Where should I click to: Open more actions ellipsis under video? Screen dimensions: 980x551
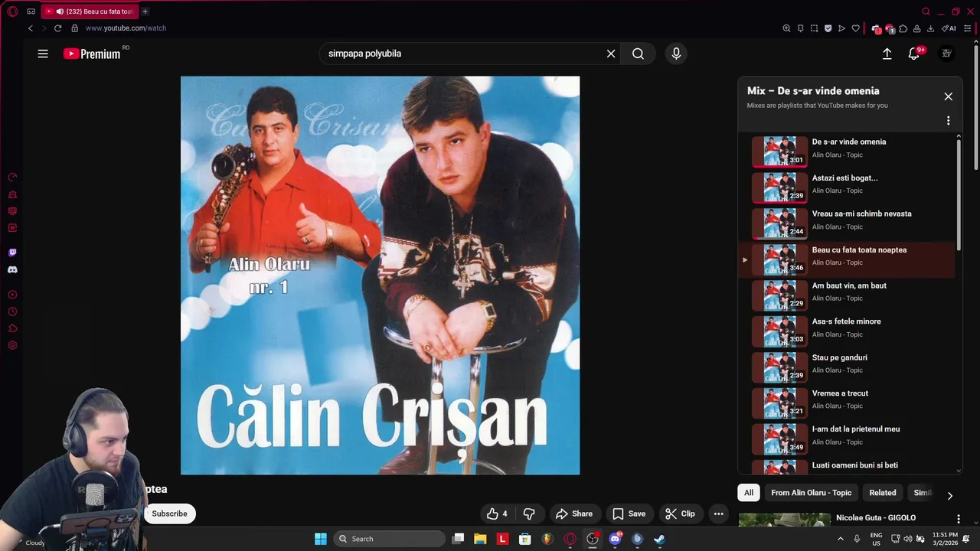tap(718, 514)
